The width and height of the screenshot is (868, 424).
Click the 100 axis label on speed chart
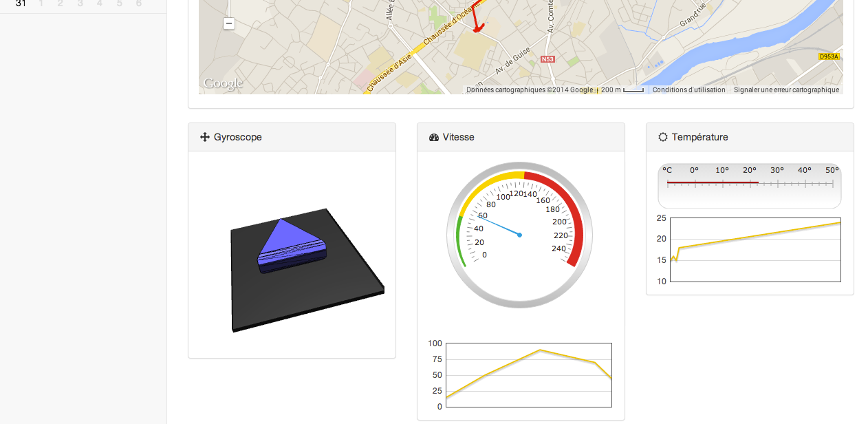435,343
